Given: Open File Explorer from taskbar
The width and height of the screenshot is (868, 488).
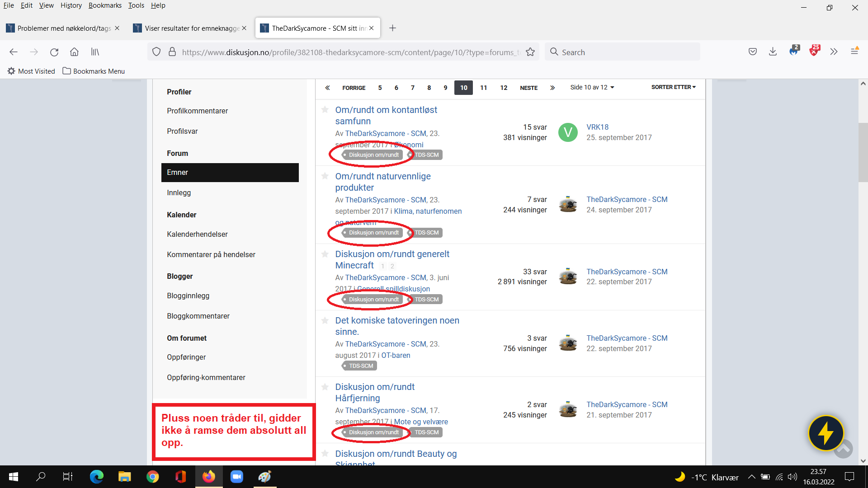Looking at the screenshot, I should 124,477.
